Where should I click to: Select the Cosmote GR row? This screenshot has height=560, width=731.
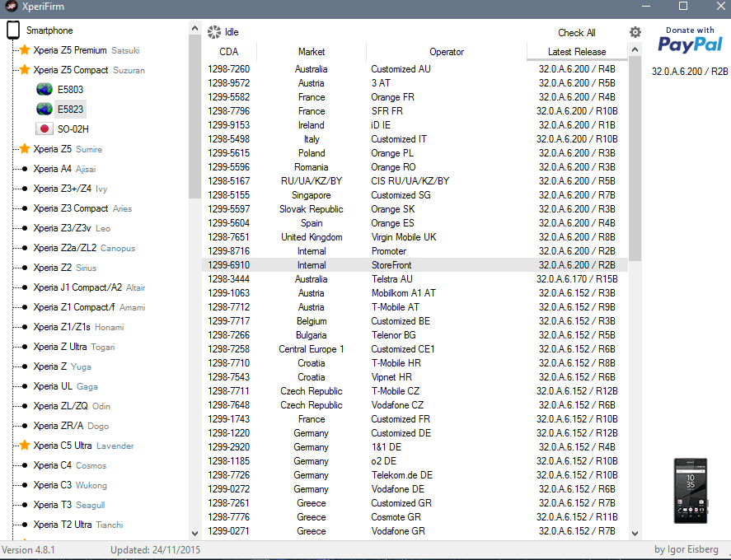(x=415, y=516)
